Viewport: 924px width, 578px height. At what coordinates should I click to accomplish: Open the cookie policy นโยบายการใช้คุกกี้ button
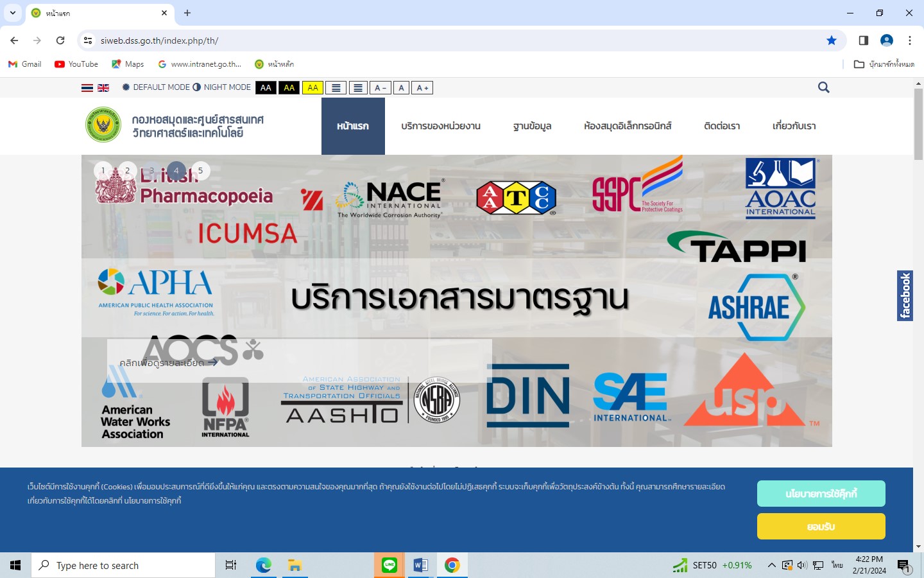point(821,494)
